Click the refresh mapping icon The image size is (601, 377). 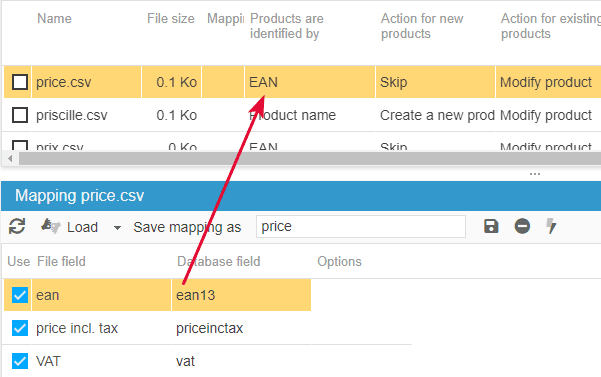17,226
